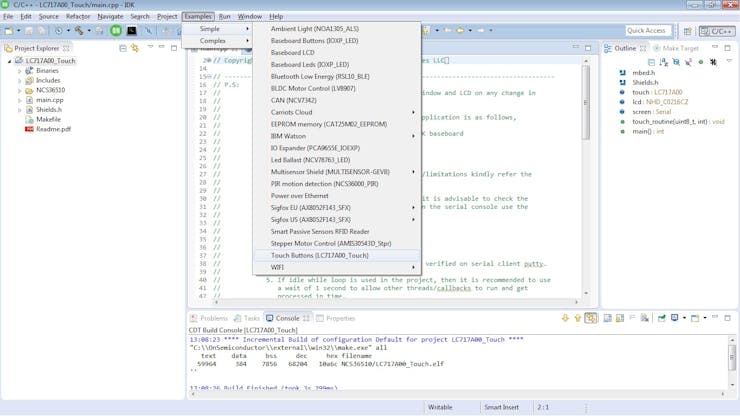740x416 pixels.
Task: Open the terminal icon in the toolbar
Action: click(x=132, y=31)
